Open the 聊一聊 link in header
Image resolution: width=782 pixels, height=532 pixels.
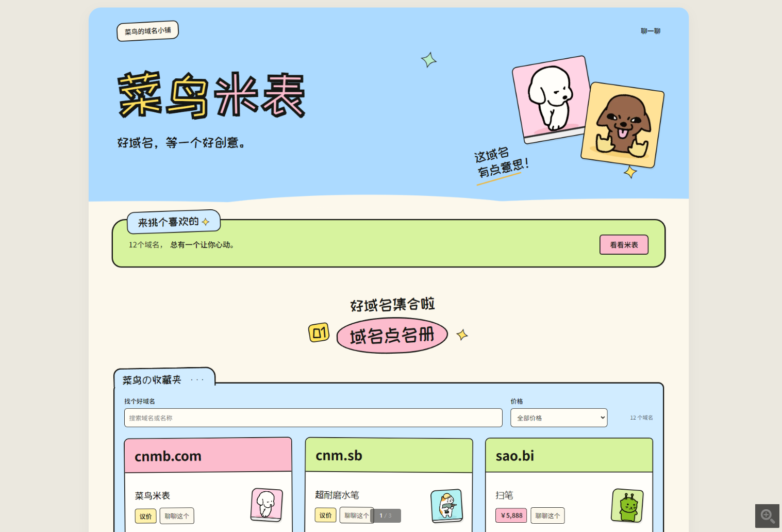(x=650, y=31)
